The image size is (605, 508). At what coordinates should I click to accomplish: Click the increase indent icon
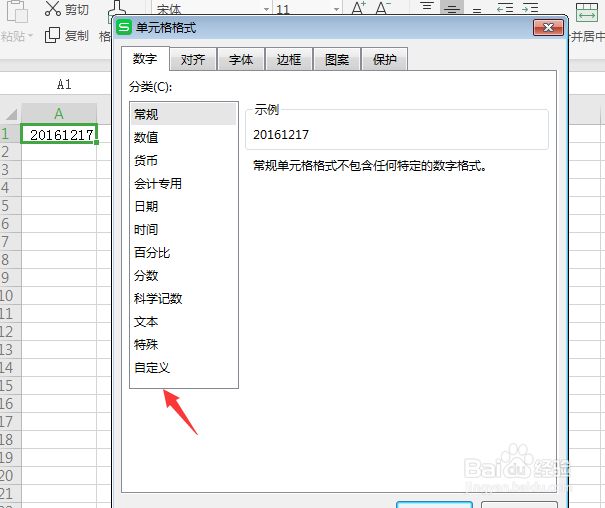(530, 8)
